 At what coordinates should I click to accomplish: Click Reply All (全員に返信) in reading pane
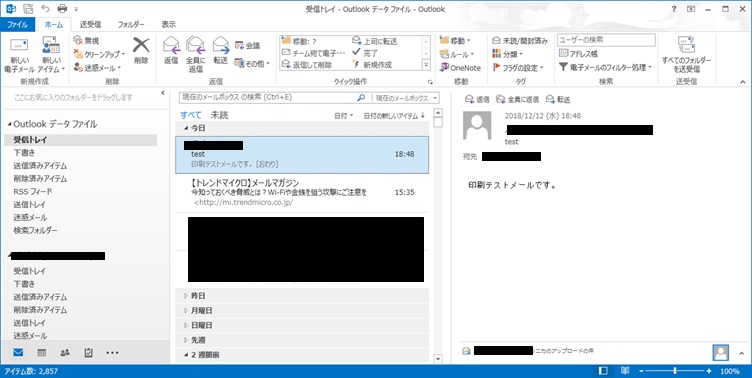click(517, 99)
